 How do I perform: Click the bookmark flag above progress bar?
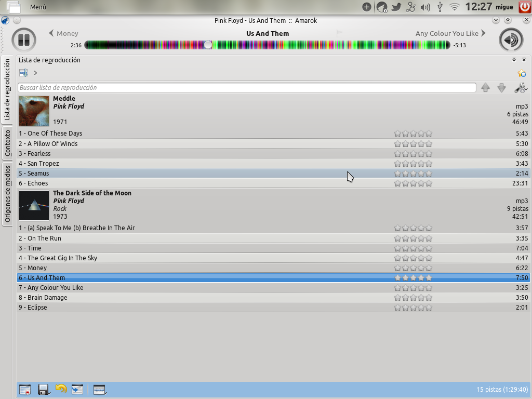[339, 33]
